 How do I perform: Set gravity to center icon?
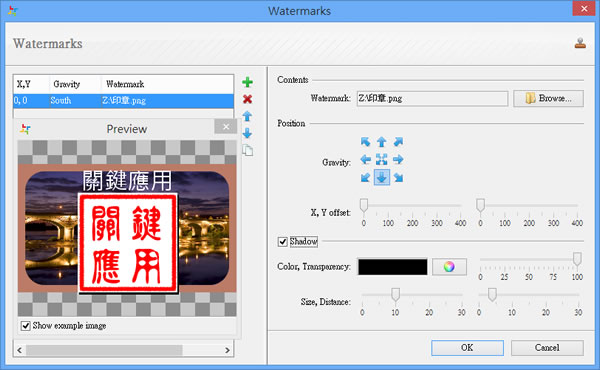pyautogui.click(x=382, y=159)
